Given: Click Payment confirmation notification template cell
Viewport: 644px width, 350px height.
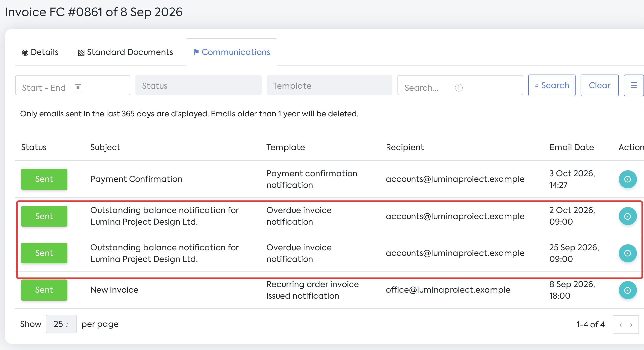Looking at the screenshot, I should click(x=312, y=179).
